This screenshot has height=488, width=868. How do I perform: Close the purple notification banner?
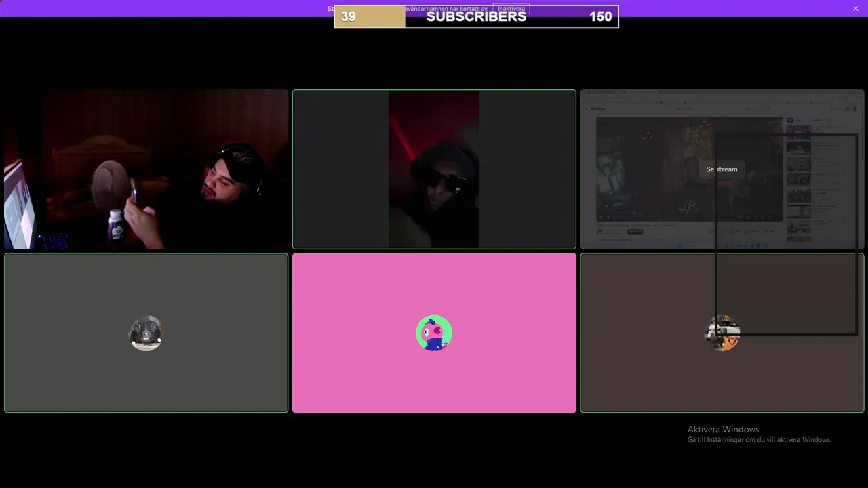(x=856, y=9)
